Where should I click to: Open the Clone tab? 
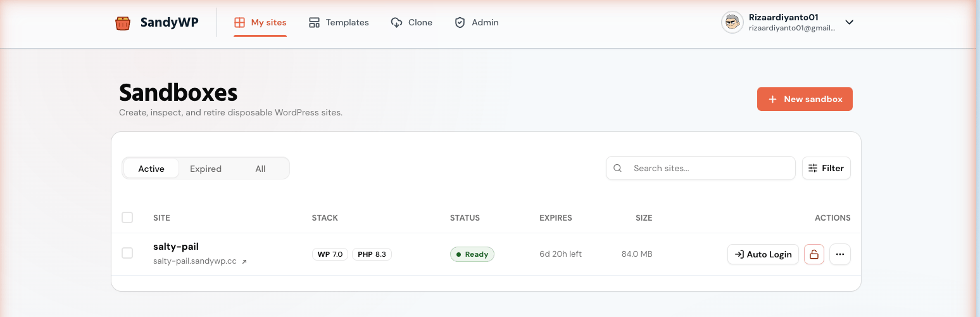(411, 22)
